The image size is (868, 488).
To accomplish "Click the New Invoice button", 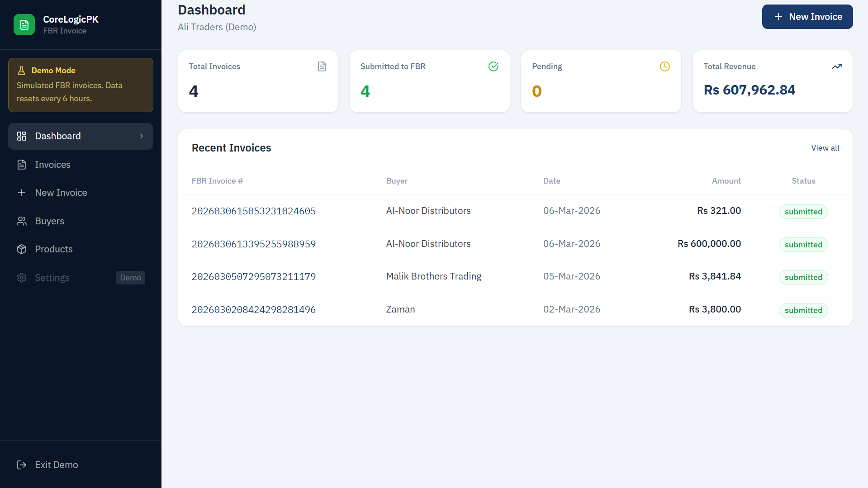I will coord(807,17).
